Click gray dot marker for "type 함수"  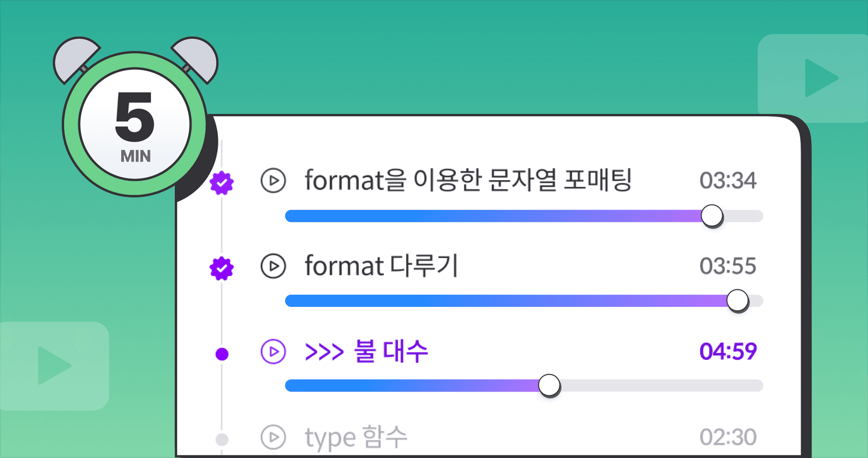click(x=222, y=439)
